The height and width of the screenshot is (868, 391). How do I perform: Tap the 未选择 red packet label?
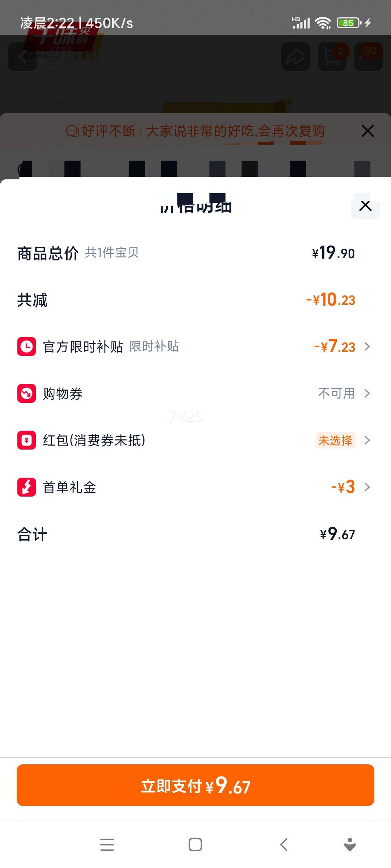click(335, 440)
